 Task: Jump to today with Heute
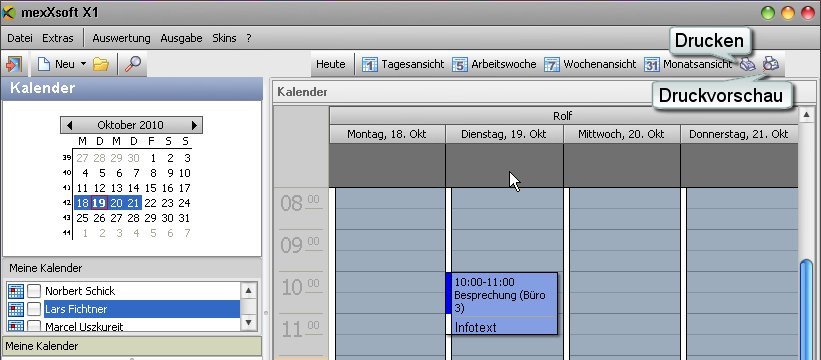tap(331, 64)
